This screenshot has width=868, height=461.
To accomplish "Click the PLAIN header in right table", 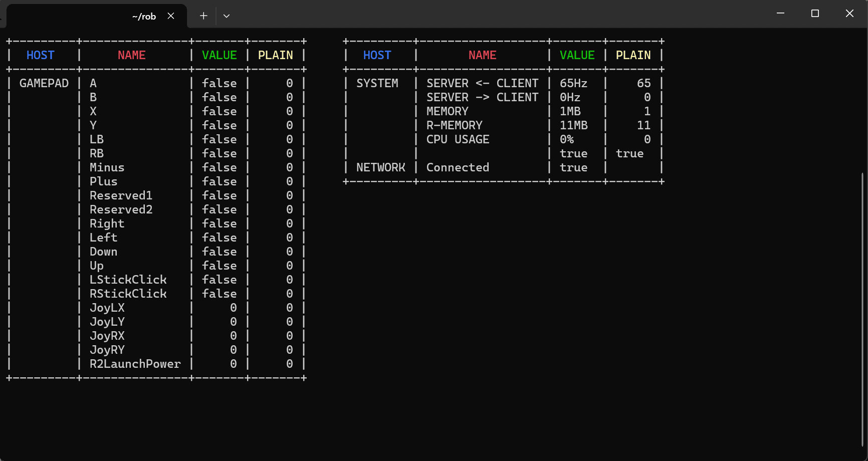I will [x=633, y=55].
